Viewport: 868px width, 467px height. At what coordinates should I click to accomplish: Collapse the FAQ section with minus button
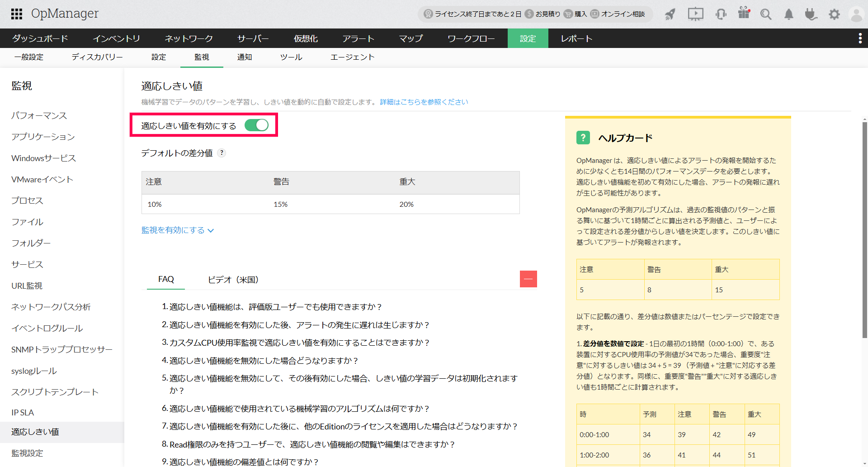coord(528,279)
